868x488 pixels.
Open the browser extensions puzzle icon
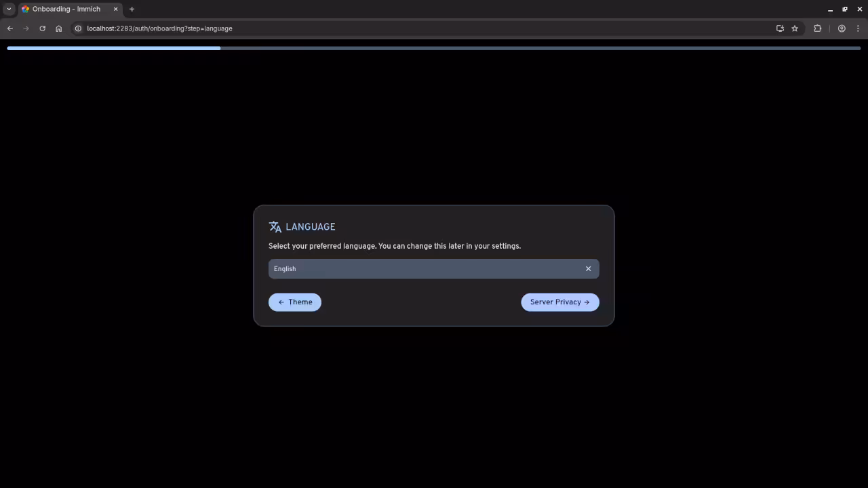[817, 28]
